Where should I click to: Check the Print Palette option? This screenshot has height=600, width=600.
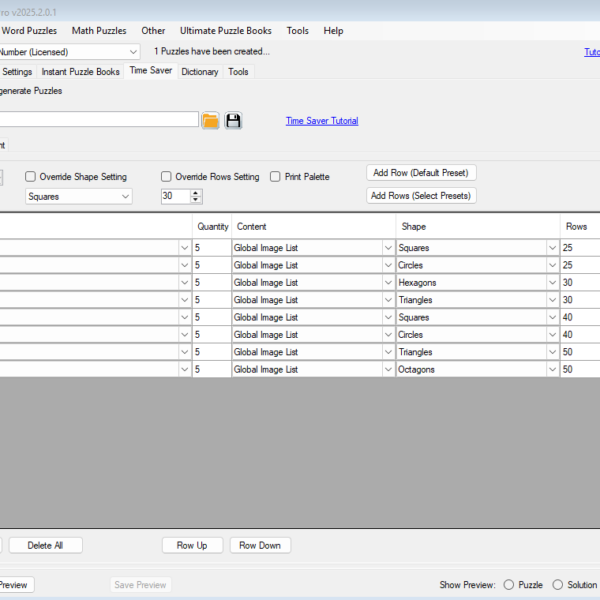click(x=275, y=177)
